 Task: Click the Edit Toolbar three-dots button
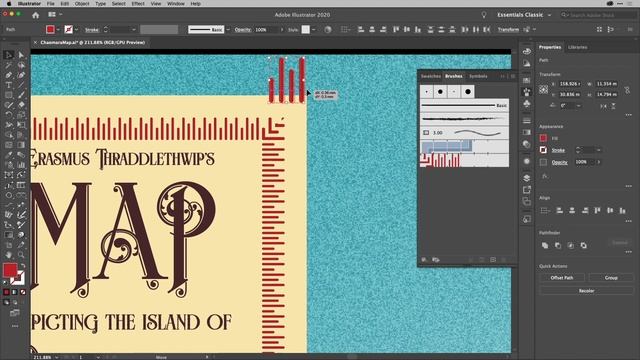pos(15,326)
